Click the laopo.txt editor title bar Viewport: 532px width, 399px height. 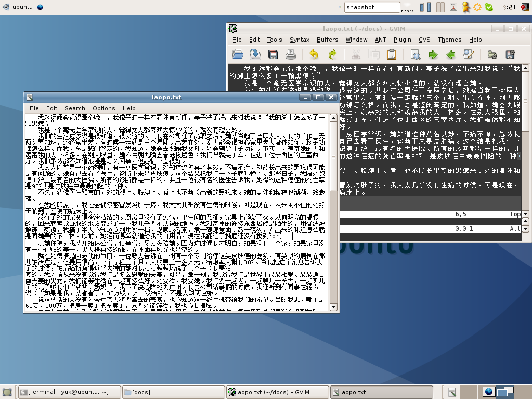(166, 97)
